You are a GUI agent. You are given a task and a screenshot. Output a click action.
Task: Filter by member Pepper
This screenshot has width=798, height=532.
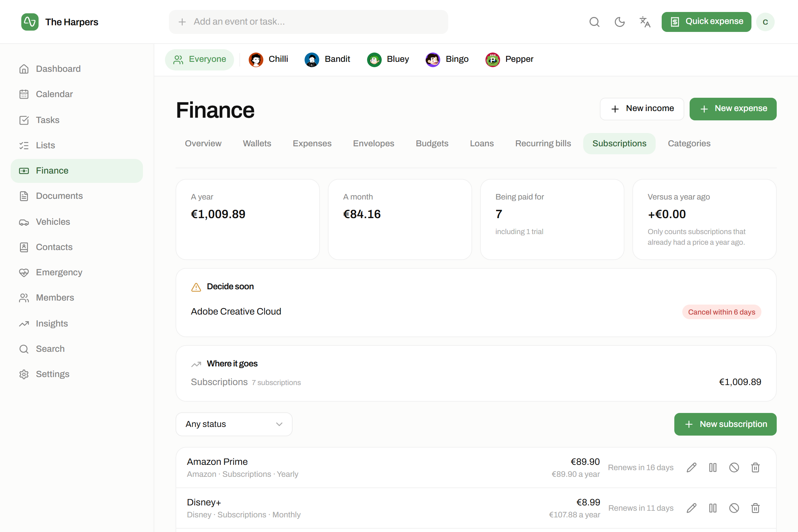coord(510,60)
